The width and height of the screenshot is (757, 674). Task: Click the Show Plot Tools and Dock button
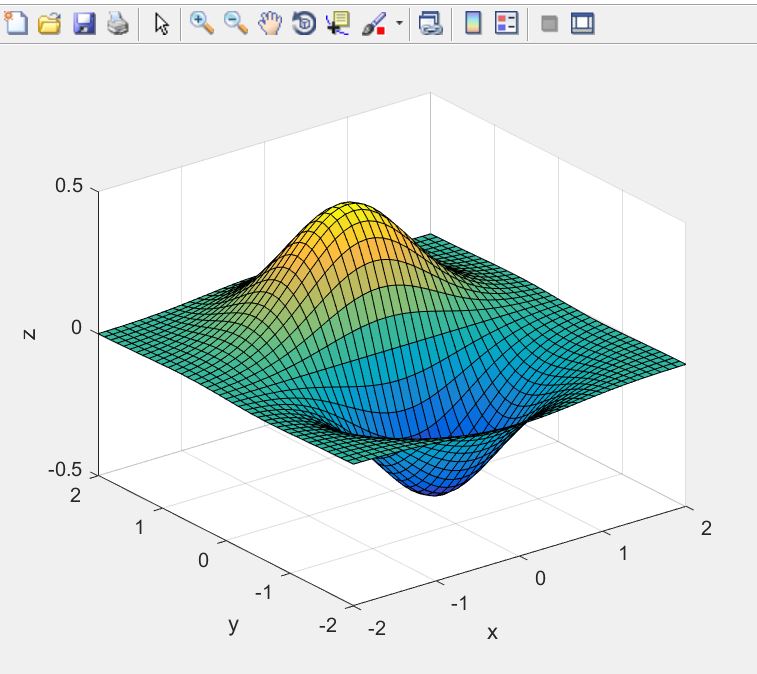click(x=582, y=23)
